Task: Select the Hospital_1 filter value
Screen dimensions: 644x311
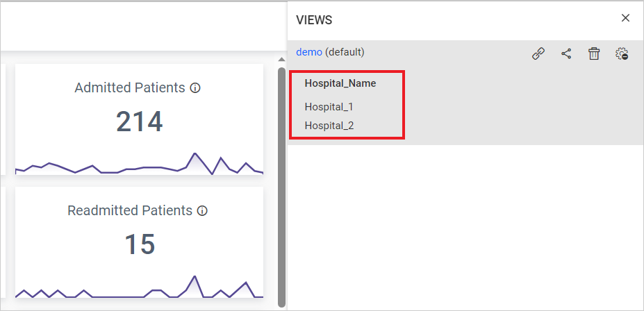Action: pos(329,107)
